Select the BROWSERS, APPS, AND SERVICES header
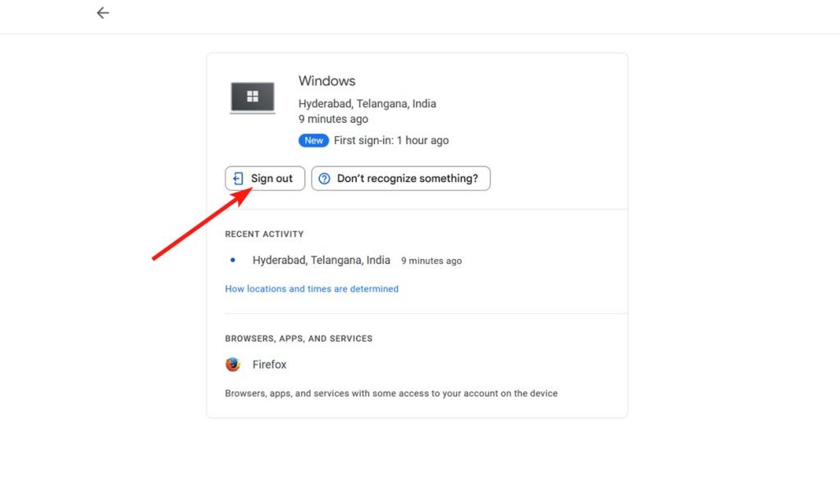The height and width of the screenshot is (504, 840). click(x=299, y=338)
